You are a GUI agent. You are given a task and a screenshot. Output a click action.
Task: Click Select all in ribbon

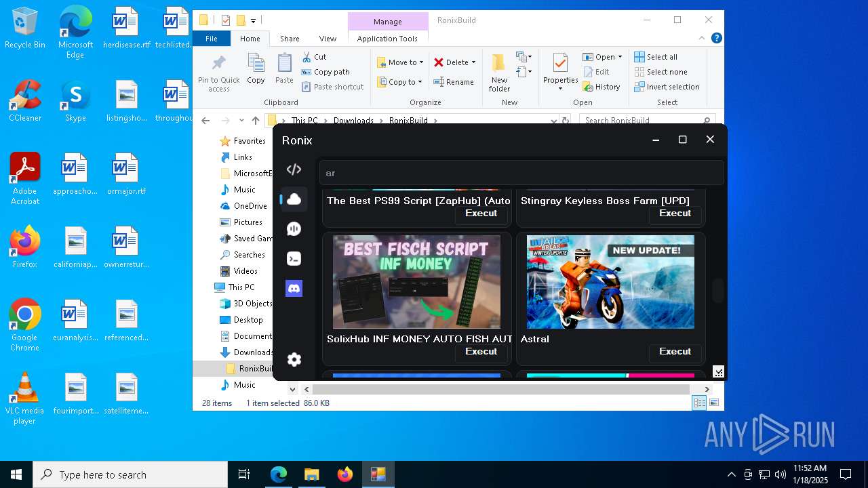pos(656,57)
